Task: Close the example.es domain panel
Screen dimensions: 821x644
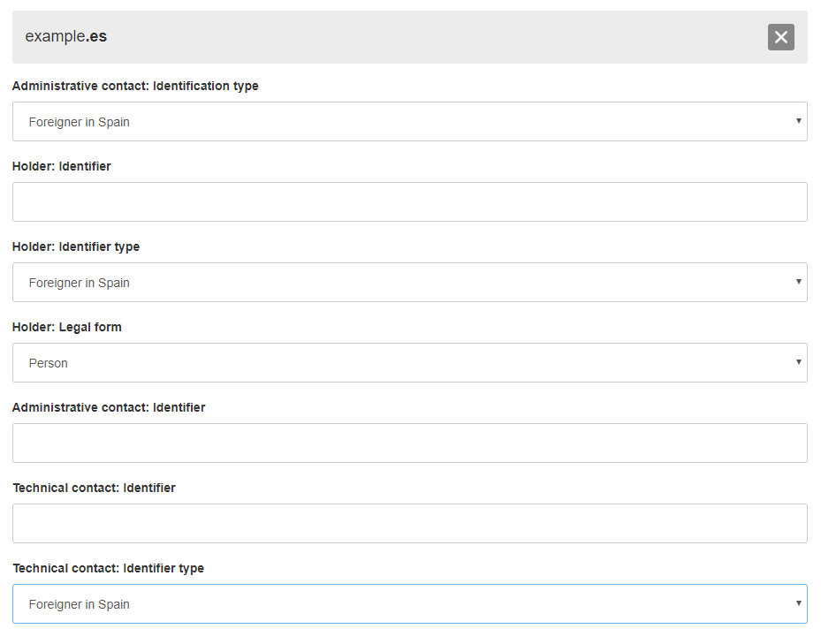Action: click(780, 37)
